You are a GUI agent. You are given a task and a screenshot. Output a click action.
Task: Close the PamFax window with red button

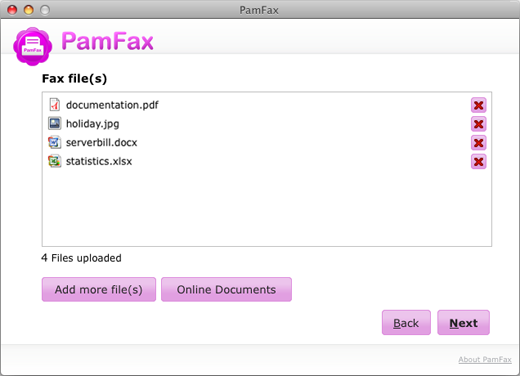pos(12,10)
